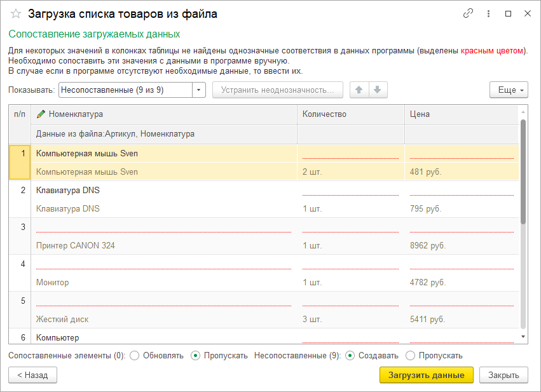Click the blue down arrow to move row down
Viewport: 541px width, 392px height.
point(378,90)
